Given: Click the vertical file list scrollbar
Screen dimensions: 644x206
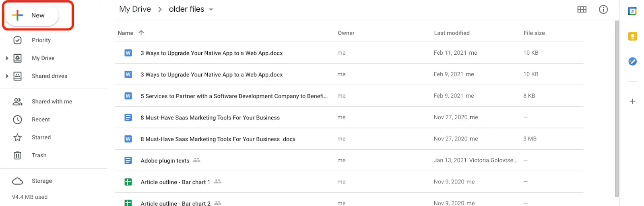Looking at the screenshot, I should click(617, 109).
